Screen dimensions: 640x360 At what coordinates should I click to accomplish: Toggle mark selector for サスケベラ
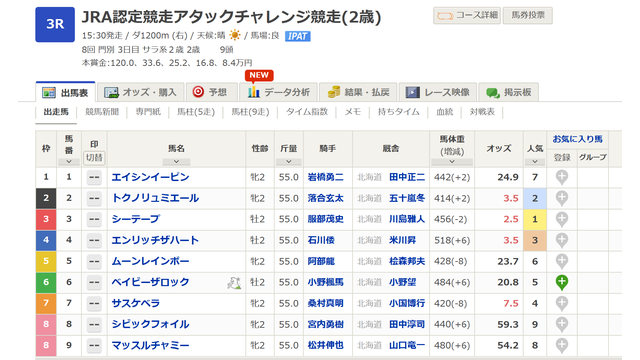coord(94,303)
